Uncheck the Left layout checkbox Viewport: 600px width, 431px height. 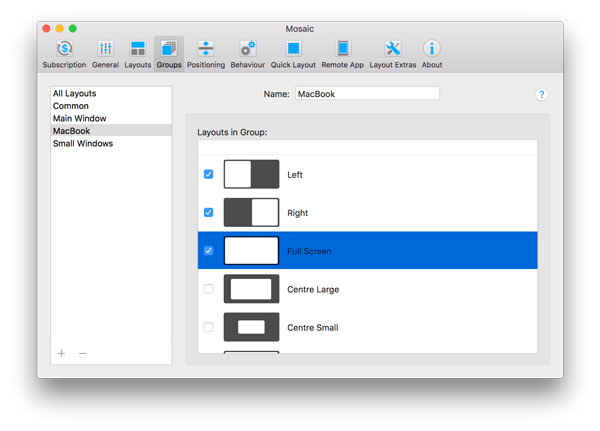[208, 174]
